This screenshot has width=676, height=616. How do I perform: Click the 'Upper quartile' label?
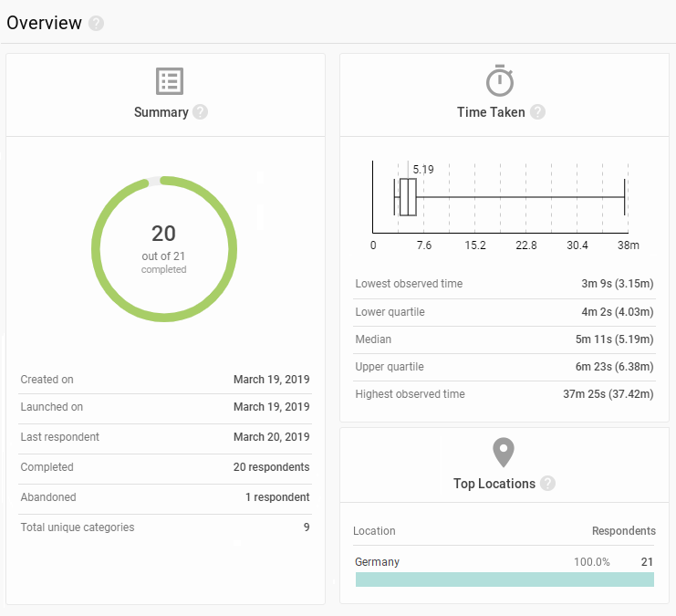390,367
